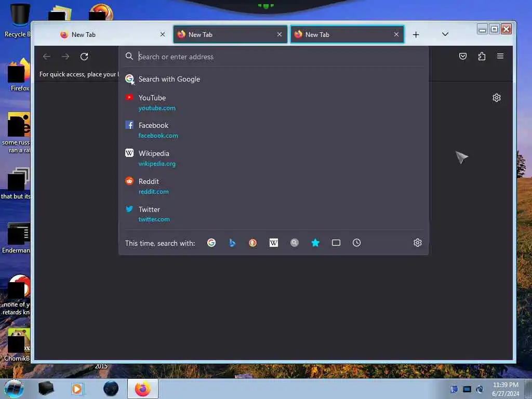Search history with the clock icon
The height and width of the screenshot is (399, 532).
pos(356,243)
